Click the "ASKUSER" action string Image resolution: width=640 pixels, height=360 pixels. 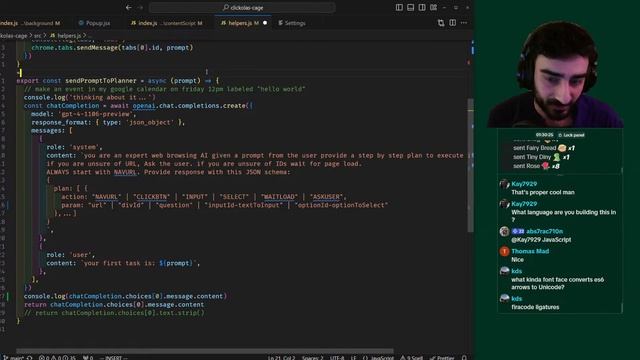[x=327, y=197]
